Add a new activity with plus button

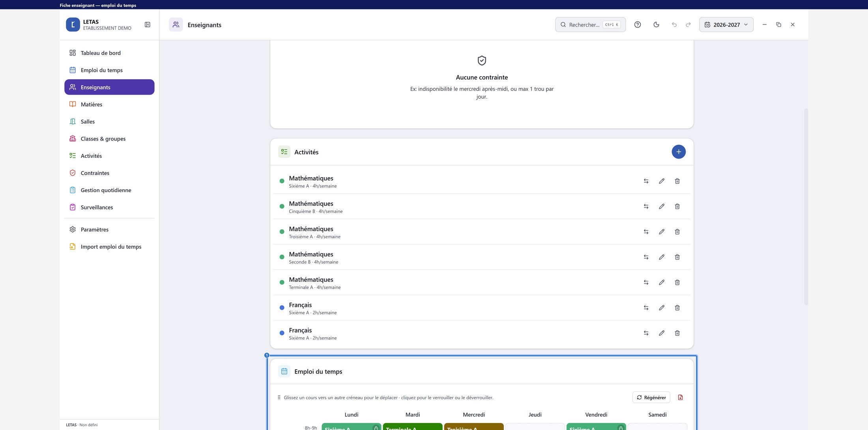coord(679,152)
